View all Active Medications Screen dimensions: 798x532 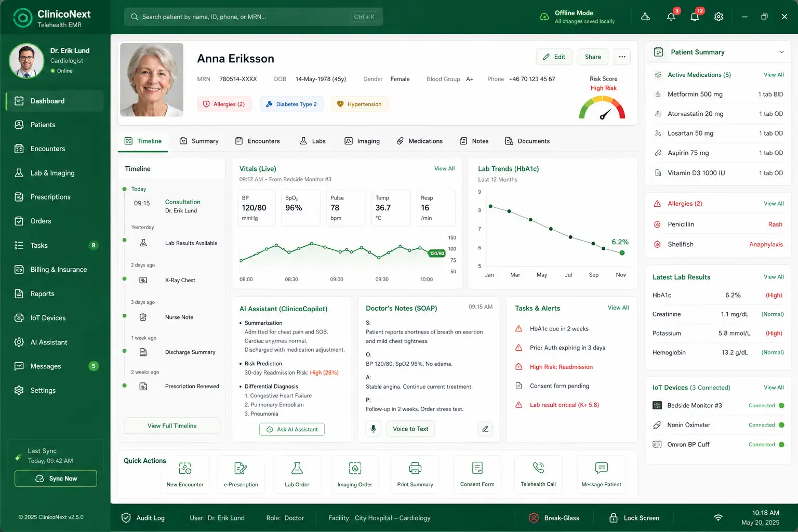point(774,75)
